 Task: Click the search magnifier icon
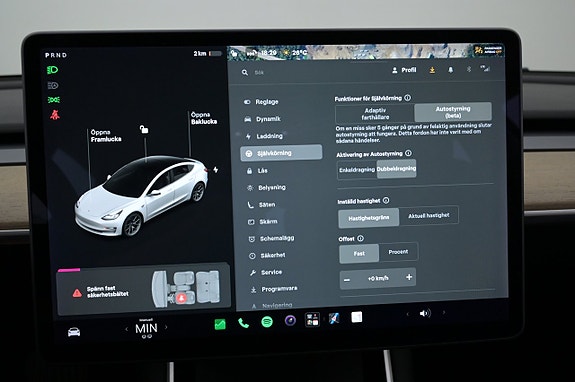[245, 73]
